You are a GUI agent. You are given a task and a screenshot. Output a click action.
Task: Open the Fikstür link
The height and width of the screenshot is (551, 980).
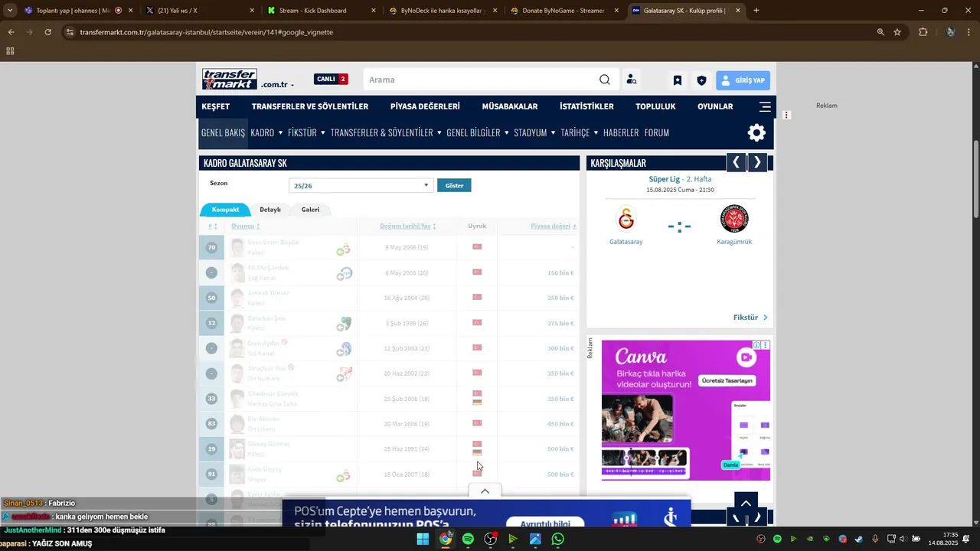click(x=750, y=318)
